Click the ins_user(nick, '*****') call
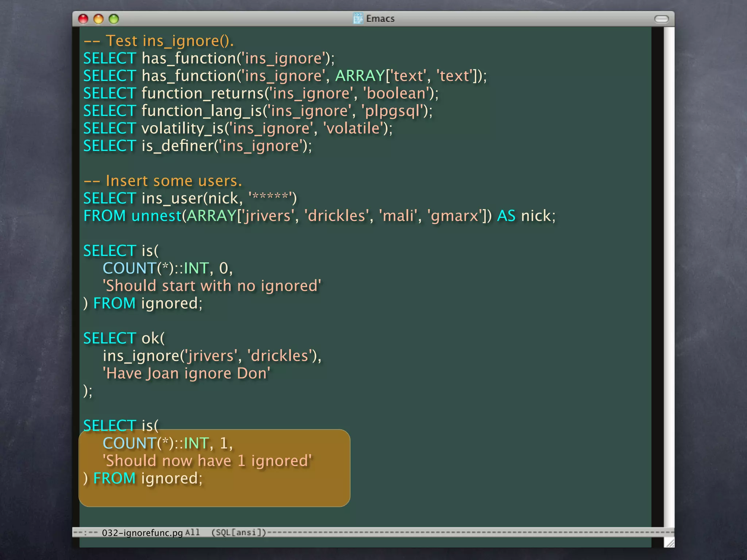This screenshot has width=747, height=560. 219,198
